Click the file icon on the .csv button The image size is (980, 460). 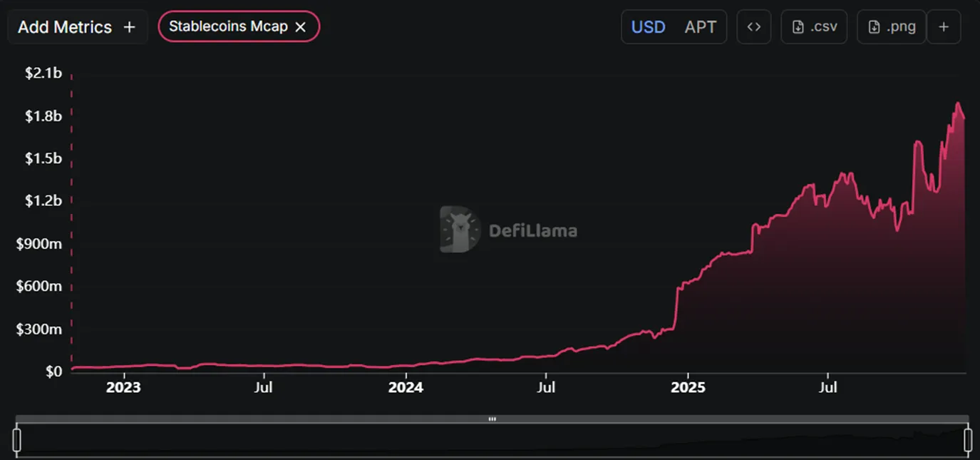coord(798,27)
